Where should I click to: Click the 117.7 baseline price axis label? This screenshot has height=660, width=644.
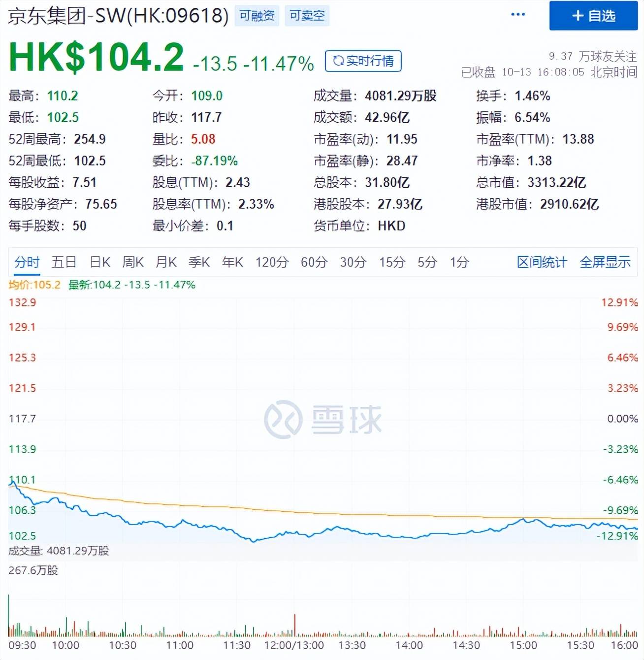pyautogui.click(x=22, y=419)
